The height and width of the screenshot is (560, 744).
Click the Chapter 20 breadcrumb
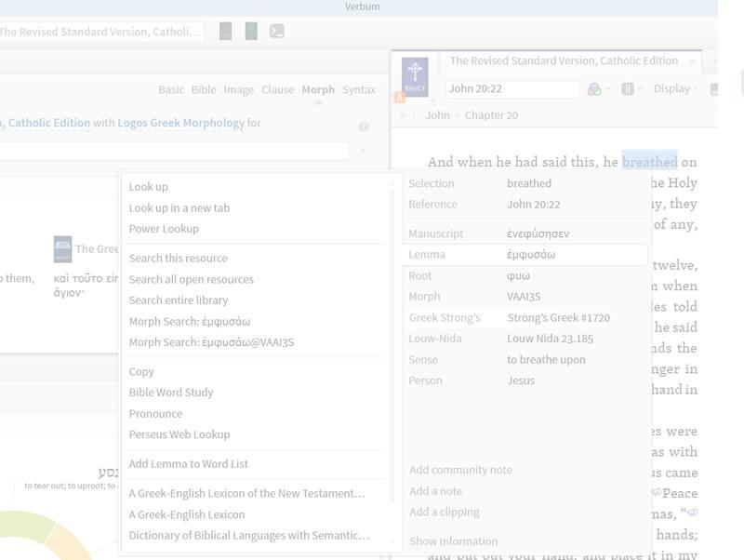tap(491, 115)
